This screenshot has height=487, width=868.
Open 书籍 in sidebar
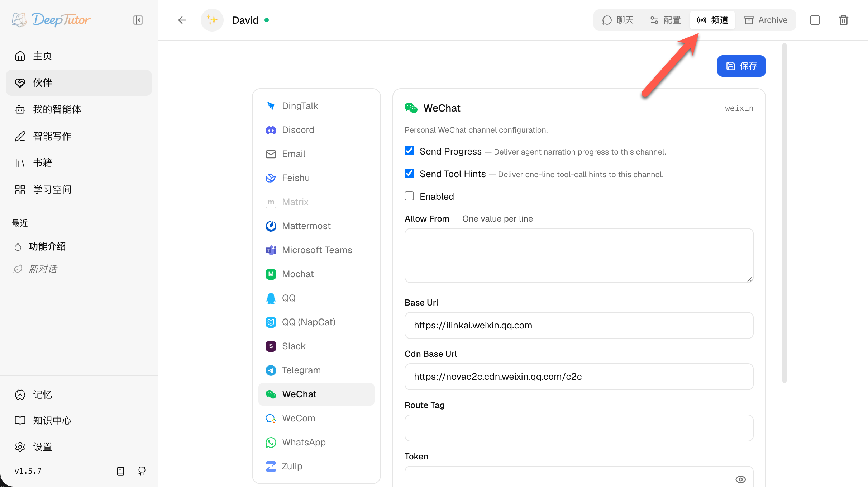tap(79, 163)
